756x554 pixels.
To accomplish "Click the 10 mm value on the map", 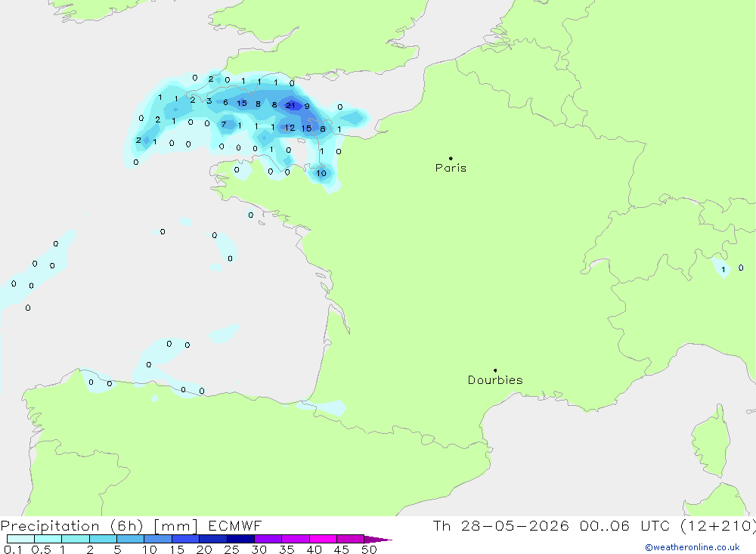I will click(321, 173).
